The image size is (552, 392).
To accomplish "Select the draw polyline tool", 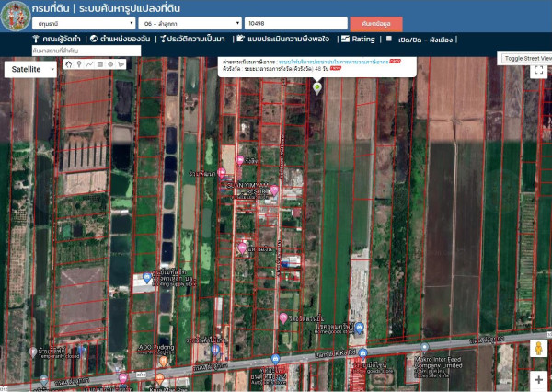I will (x=90, y=64).
